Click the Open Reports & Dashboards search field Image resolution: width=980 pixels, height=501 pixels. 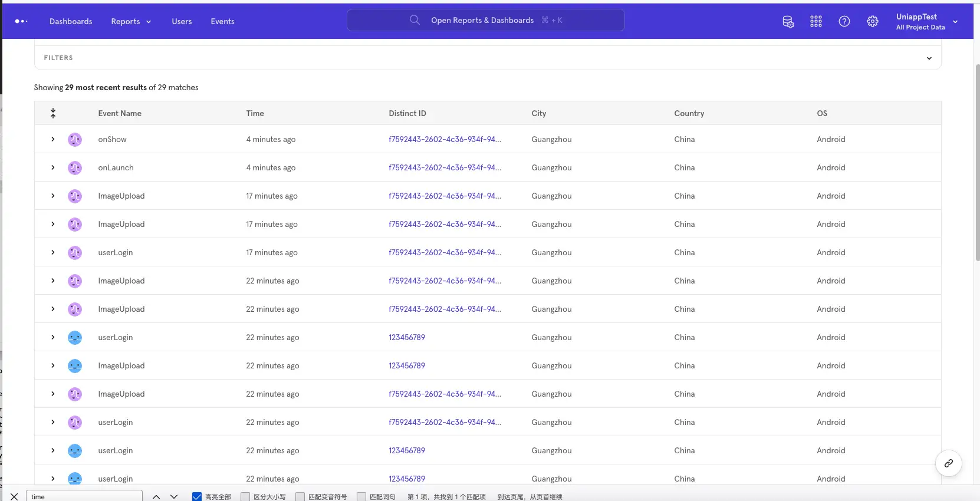[485, 20]
